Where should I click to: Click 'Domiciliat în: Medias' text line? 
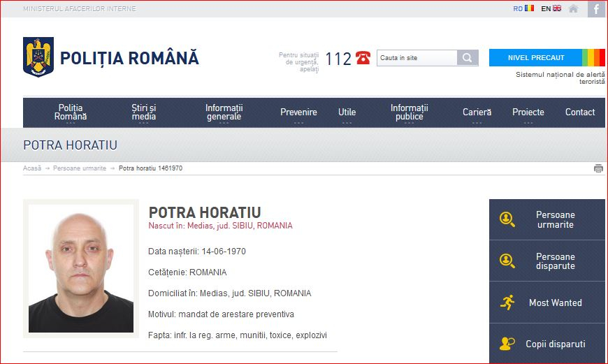pyautogui.click(x=229, y=293)
